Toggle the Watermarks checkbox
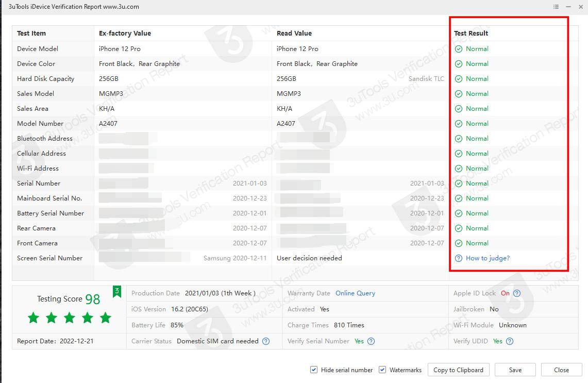Viewport: 588px width, 383px height. point(382,370)
